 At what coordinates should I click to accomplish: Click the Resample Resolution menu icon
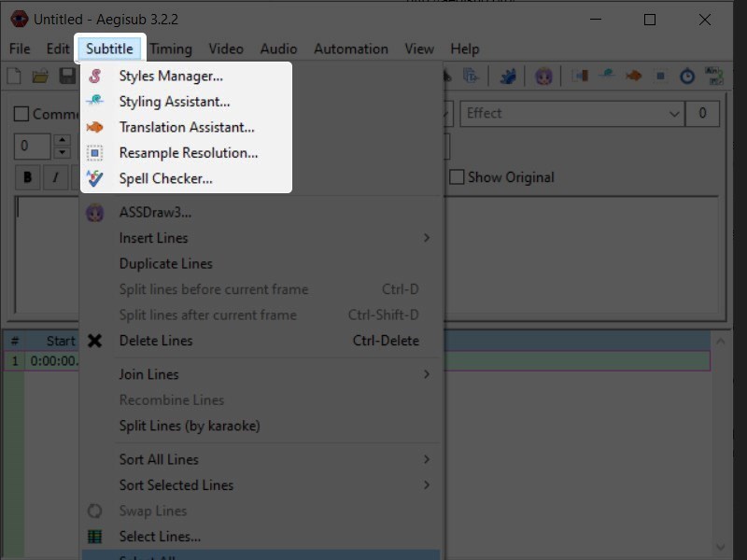click(x=94, y=153)
